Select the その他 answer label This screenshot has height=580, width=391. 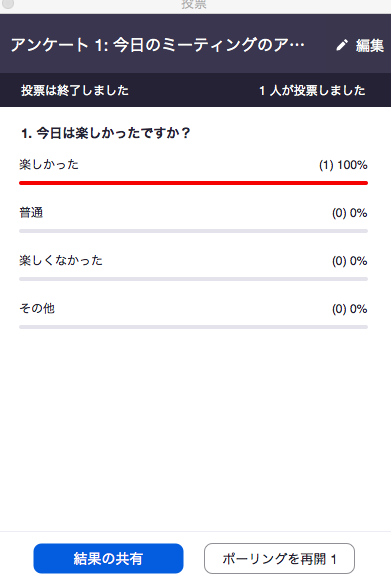37,308
